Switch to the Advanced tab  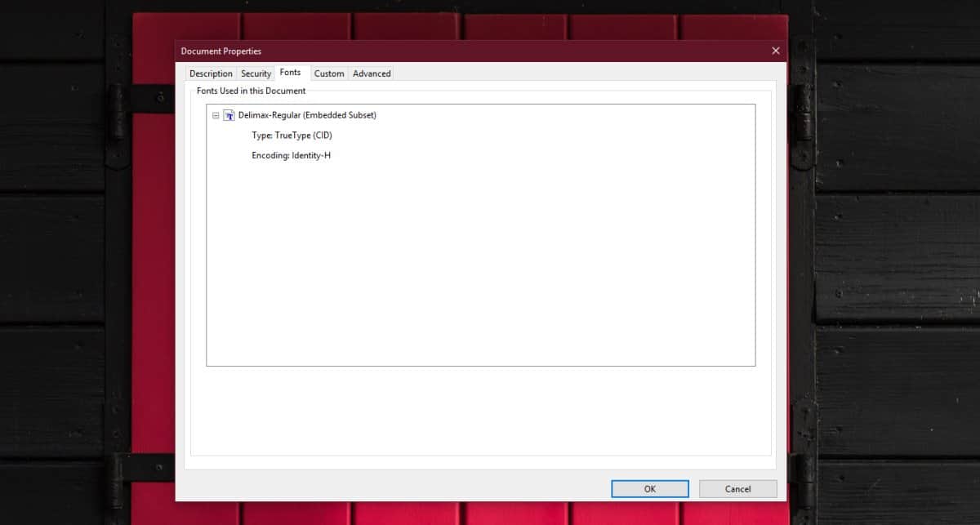point(372,73)
